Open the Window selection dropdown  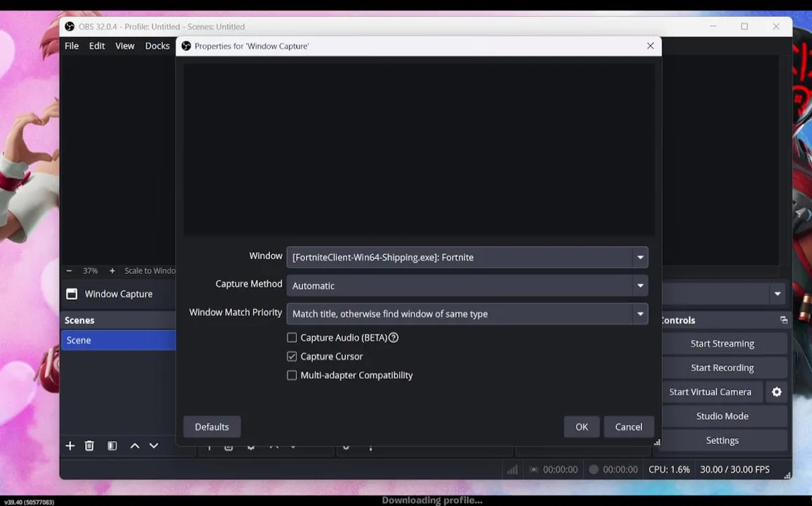click(467, 257)
